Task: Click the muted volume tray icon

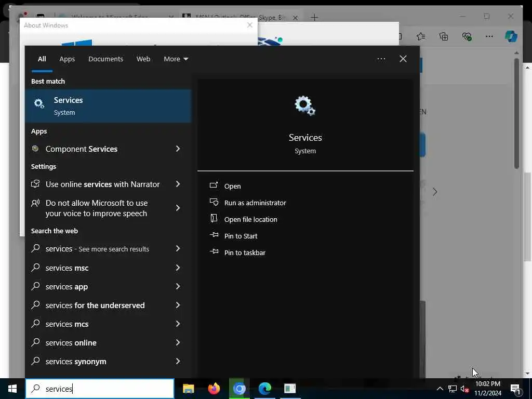Action: (x=465, y=389)
